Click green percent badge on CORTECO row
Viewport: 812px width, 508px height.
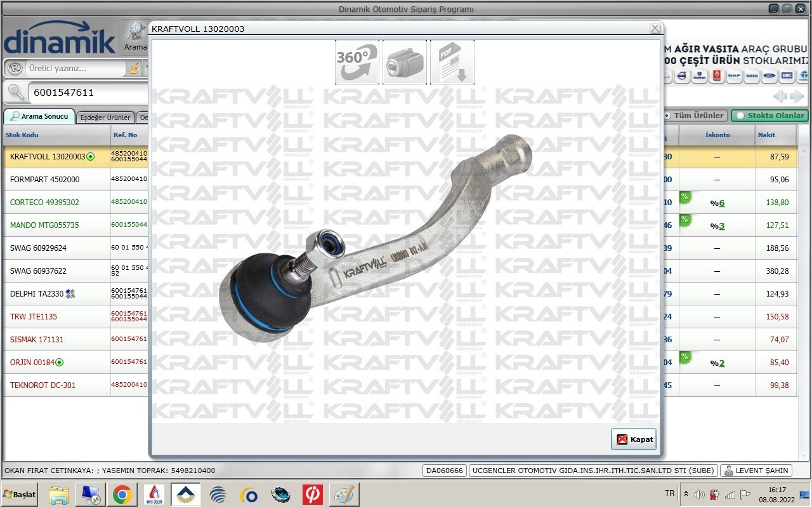[685, 197]
